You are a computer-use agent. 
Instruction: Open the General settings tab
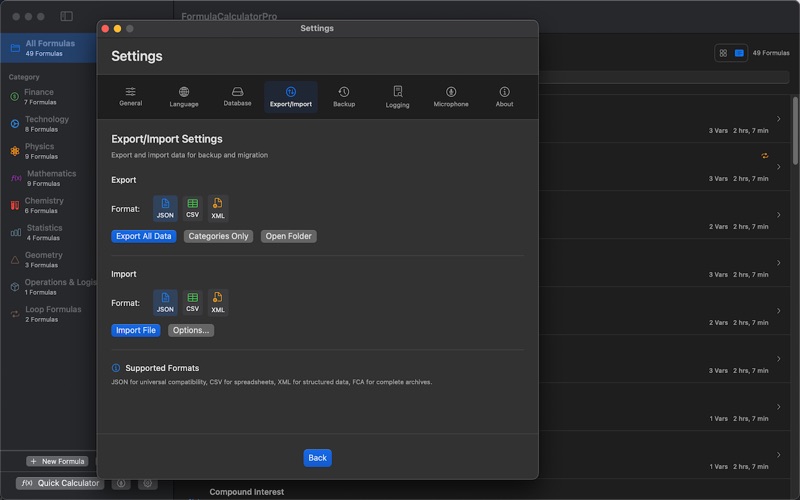131,96
